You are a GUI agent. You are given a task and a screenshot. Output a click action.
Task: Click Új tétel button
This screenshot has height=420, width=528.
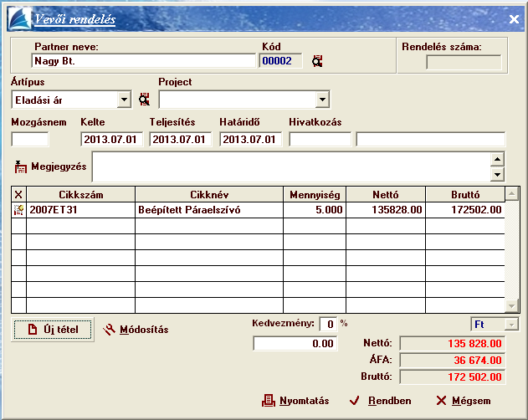pos(53,330)
